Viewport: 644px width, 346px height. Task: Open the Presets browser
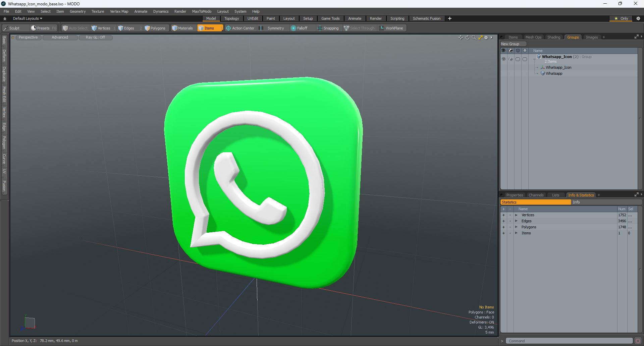(x=43, y=28)
